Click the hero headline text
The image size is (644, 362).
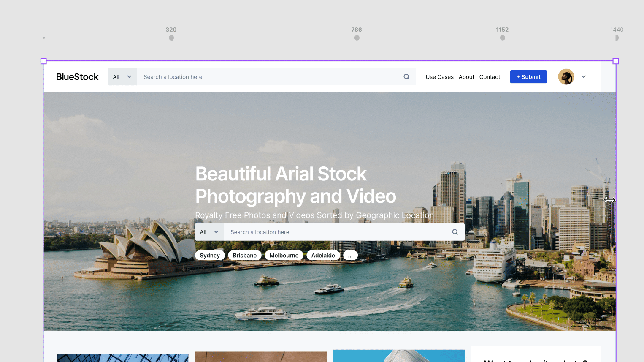(x=296, y=185)
